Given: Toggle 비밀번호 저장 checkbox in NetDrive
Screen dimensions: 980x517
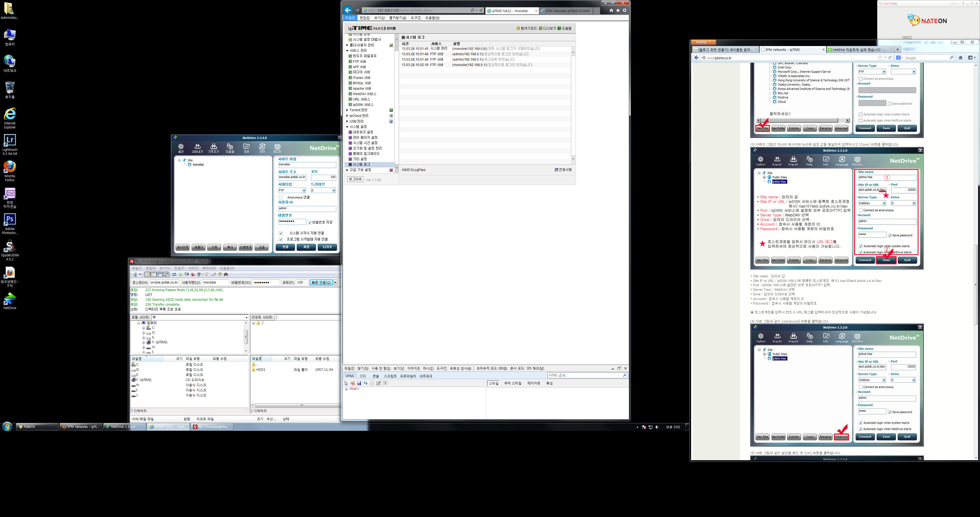Looking at the screenshot, I should pos(310,222).
